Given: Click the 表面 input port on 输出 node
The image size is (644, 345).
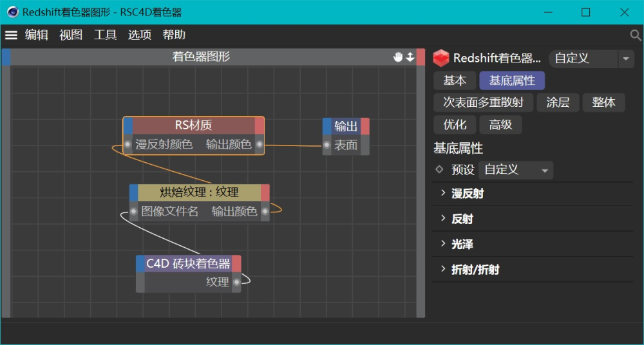Looking at the screenshot, I should pyautogui.click(x=327, y=145).
